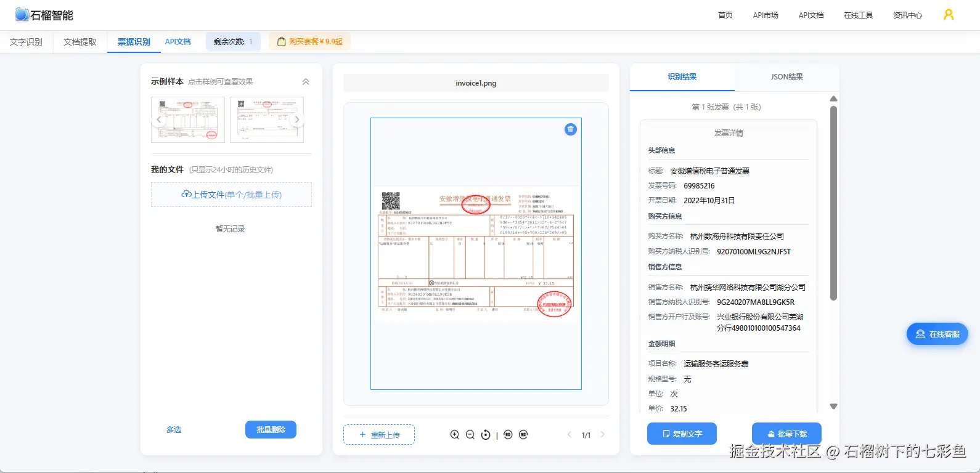Zoom out on the invoice preview
The height and width of the screenshot is (473, 980).
470,435
